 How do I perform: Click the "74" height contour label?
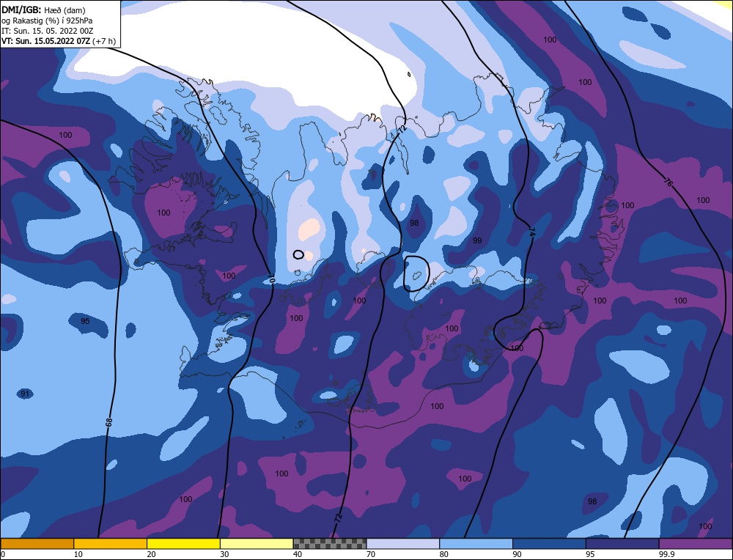coord(531,232)
